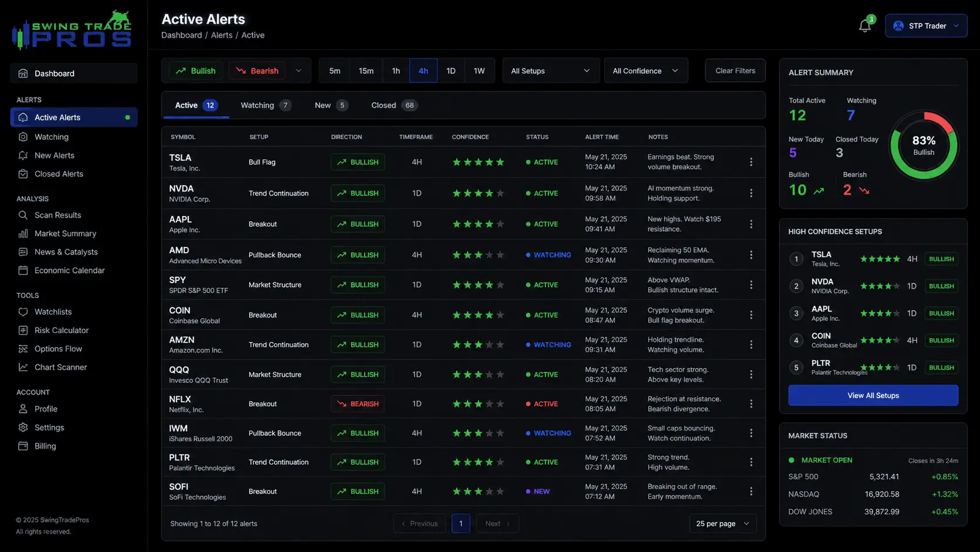This screenshot has height=552, width=980.
Task: Open the STP Trader account menu
Action: coord(926,26)
